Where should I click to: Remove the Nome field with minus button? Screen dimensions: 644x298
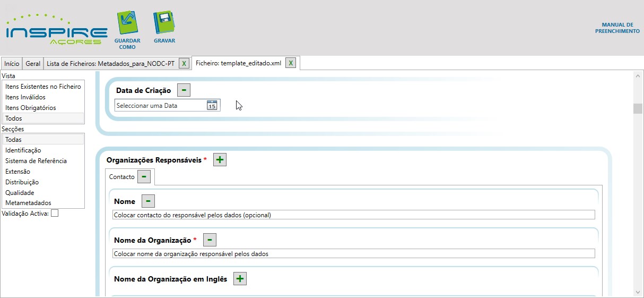(148, 201)
